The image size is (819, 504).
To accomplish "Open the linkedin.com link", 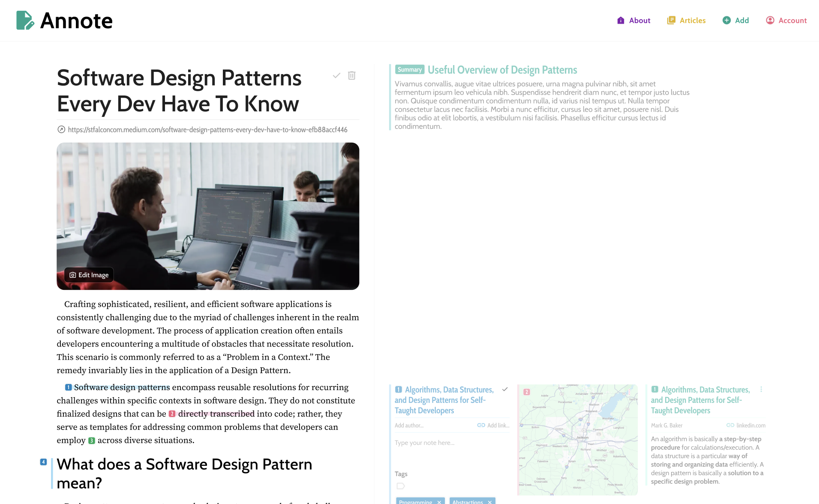I will pyautogui.click(x=746, y=425).
